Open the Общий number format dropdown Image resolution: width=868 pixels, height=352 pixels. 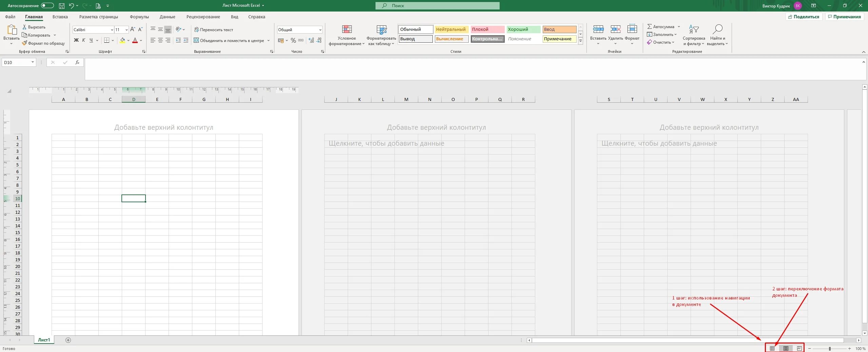pyautogui.click(x=320, y=30)
